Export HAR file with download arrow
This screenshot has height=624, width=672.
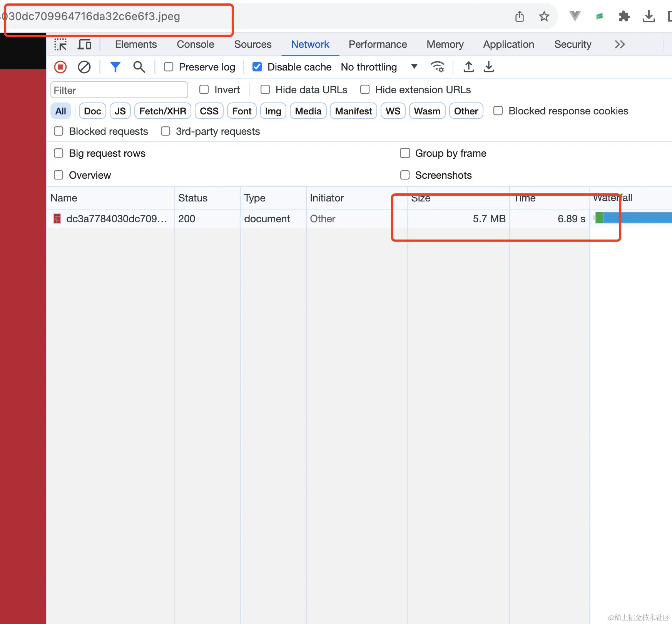coord(489,67)
